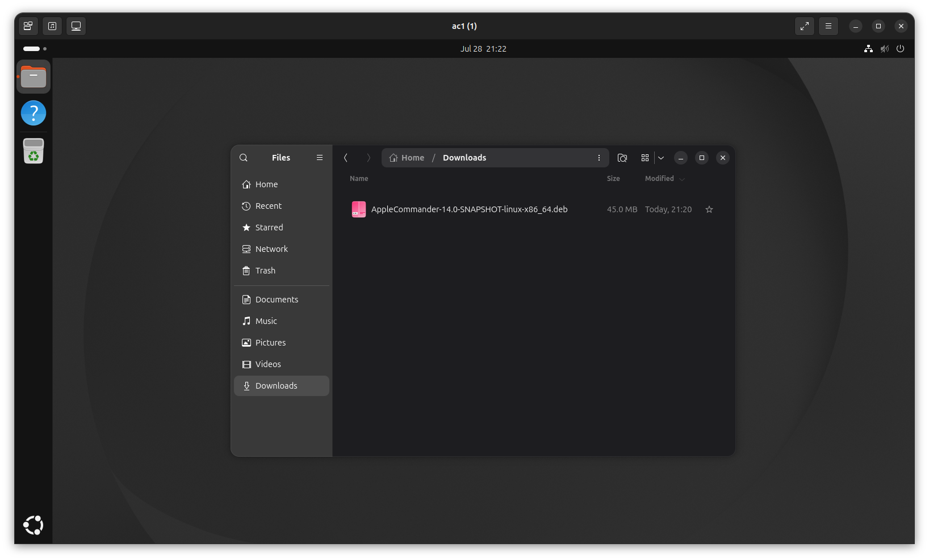Click the first ac1 title bar icon

(x=28, y=26)
